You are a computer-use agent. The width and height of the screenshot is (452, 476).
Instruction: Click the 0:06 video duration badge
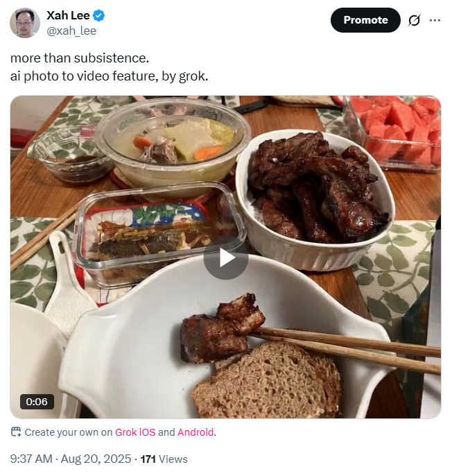(37, 402)
